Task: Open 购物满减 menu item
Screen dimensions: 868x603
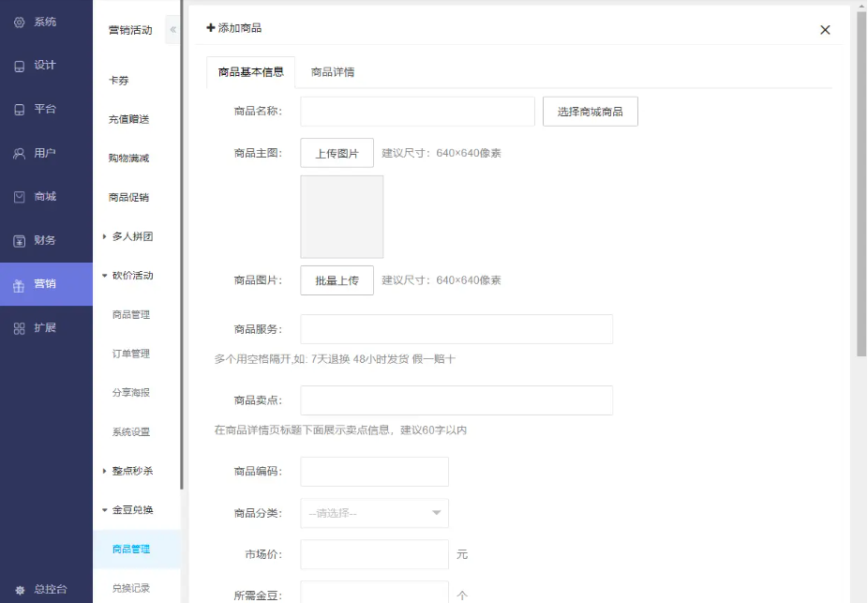Action: point(129,158)
